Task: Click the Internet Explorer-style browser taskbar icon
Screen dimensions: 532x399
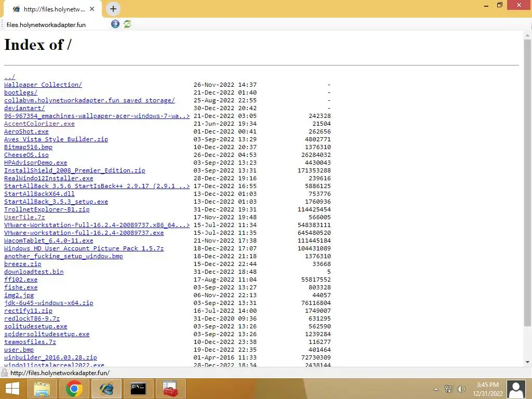Action: point(106,389)
